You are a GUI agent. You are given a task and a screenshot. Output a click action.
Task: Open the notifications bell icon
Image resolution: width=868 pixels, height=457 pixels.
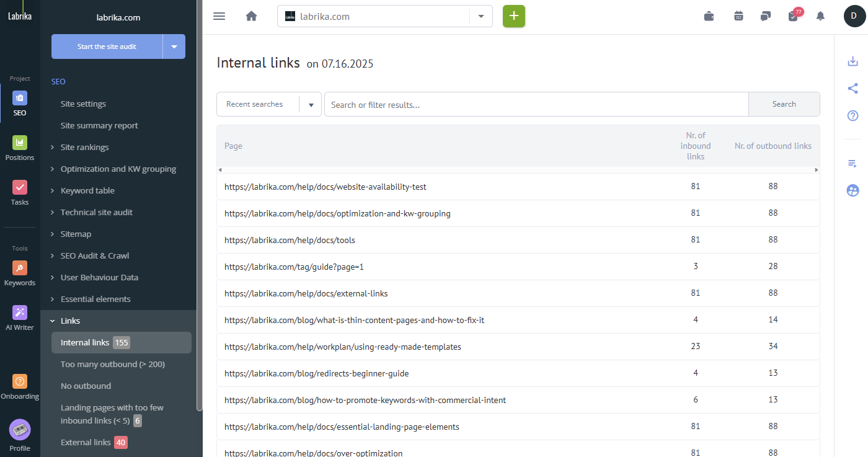[x=820, y=16]
